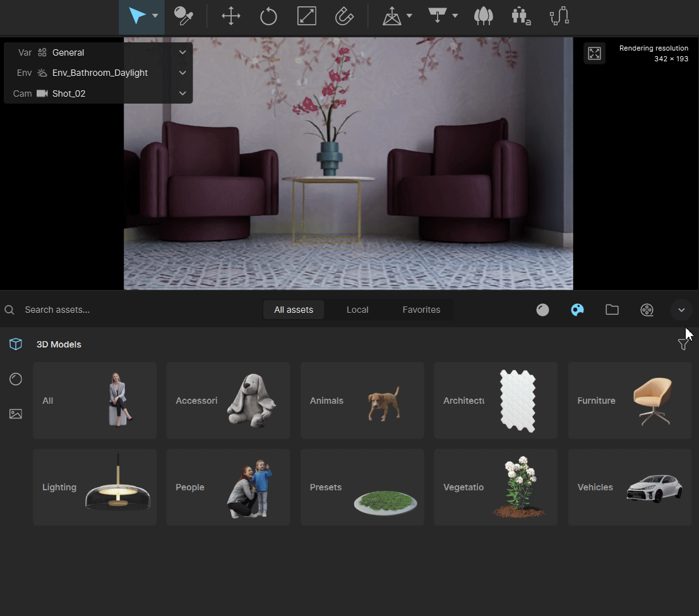This screenshot has width=699, height=616.
Task: Activate the material picker eyedropper tool
Action: (183, 16)
